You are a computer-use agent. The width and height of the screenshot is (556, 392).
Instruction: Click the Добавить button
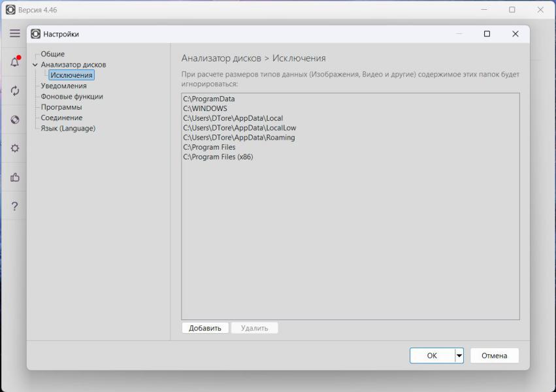[x=205, y=328]
